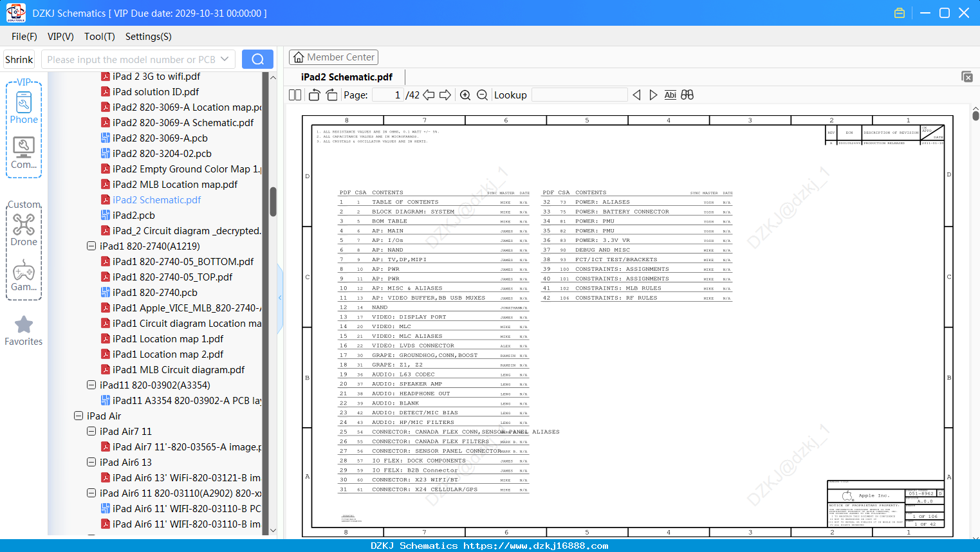Click the tree scroll up arrow
This screenshot has width=980, height=552.
coord(273,77)
